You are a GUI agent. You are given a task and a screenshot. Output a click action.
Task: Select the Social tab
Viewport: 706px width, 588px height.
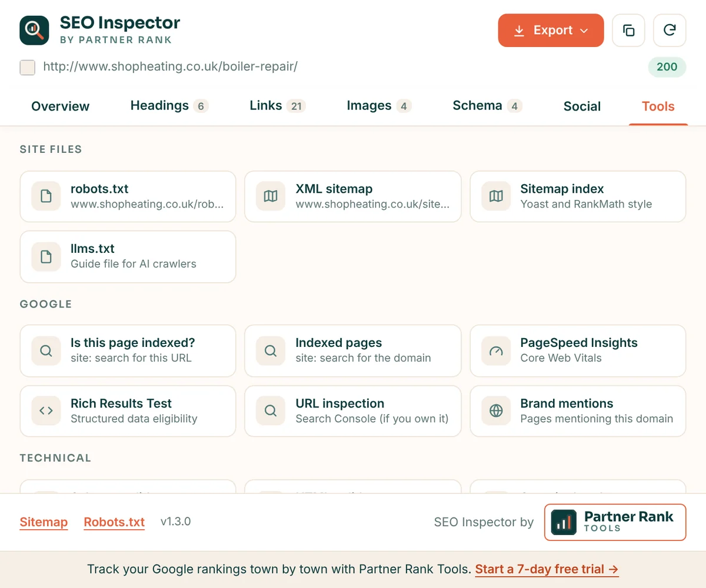tap(582, 106)
